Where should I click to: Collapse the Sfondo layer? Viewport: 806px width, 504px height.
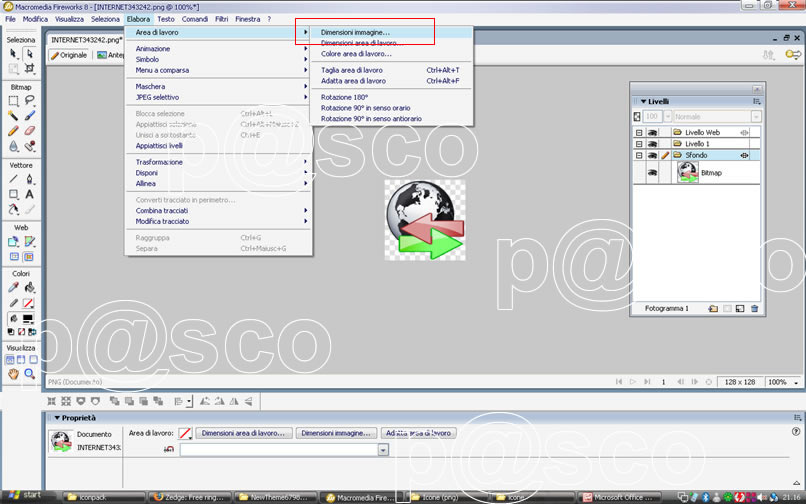tap(639, 155)
